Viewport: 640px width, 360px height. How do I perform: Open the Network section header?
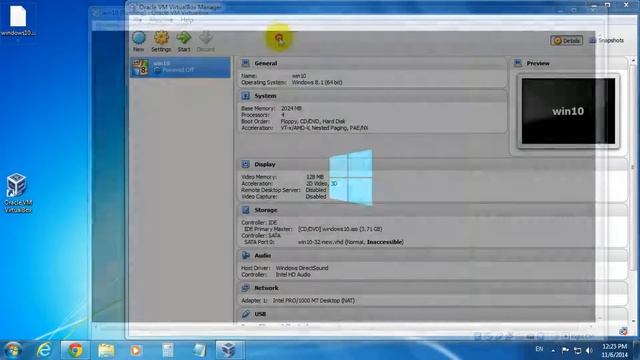coord(266,288)
